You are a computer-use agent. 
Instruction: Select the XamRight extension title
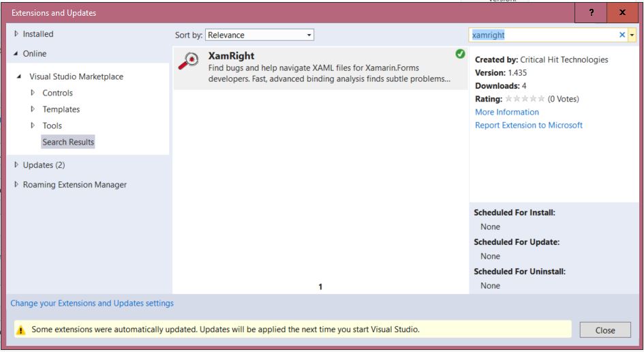tap(231, 56)
